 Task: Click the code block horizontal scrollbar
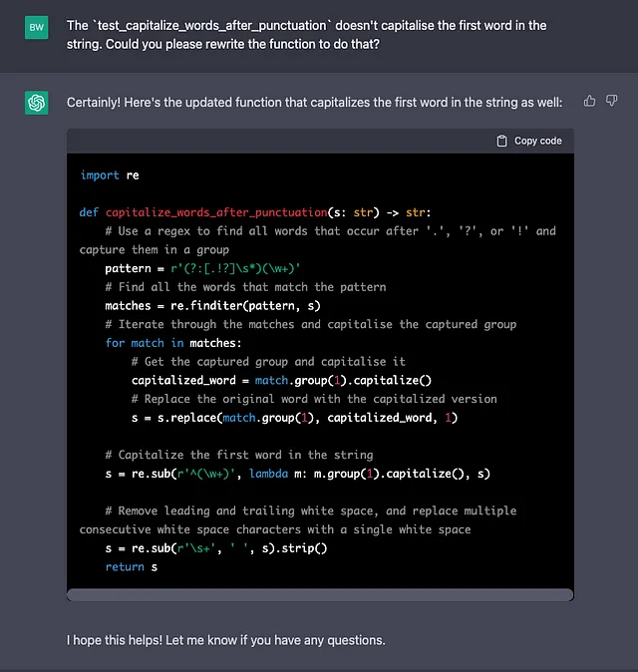tap(320, 595)
